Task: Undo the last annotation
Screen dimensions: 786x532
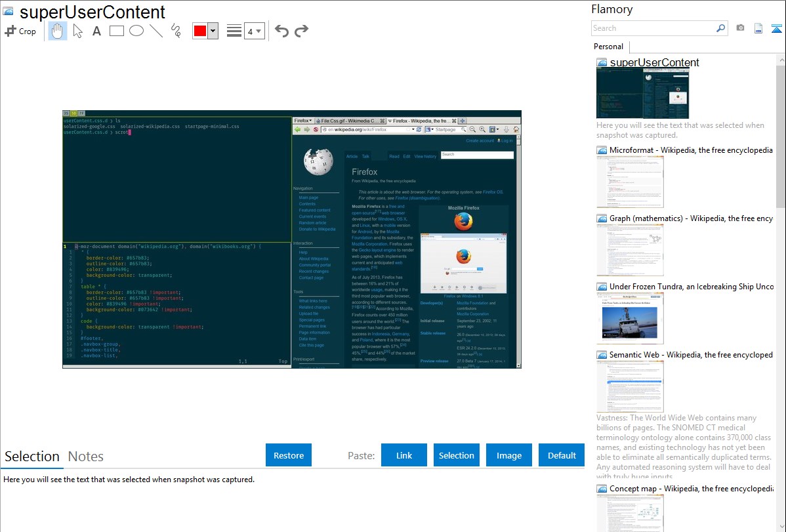Action: pos(281,31)
